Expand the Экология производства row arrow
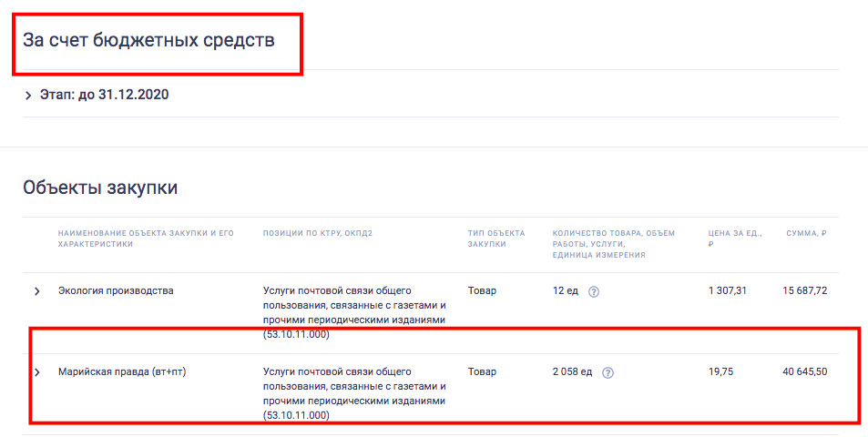 coord(37,291)
